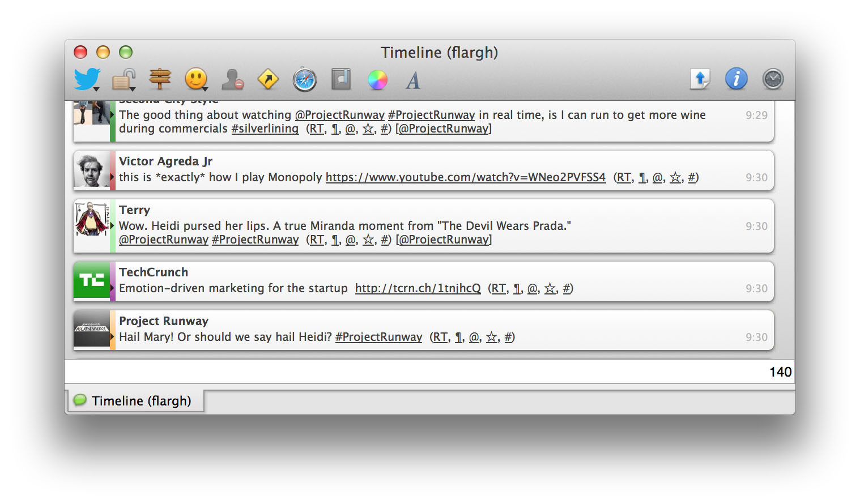
Task: Click RT link in the silverlining tweet
Action: [x=317, y=129]
